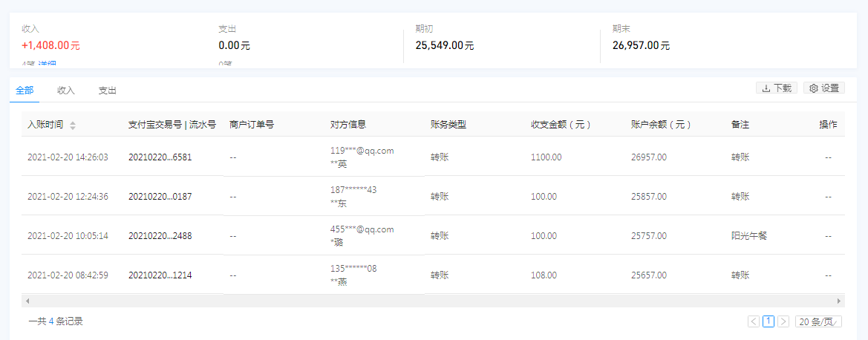The image size is (868, 340).
Task: Sort the table by 入账时间
Action: 72,125
